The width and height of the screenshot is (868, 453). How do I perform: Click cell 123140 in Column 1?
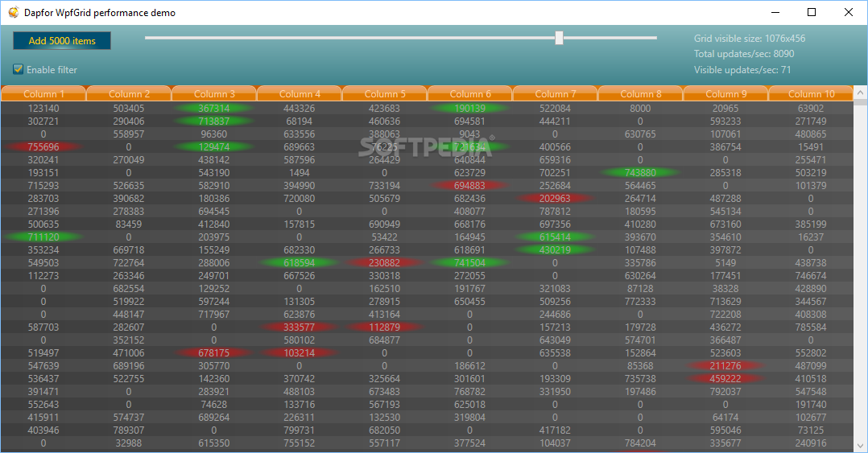tap(43, 109)
